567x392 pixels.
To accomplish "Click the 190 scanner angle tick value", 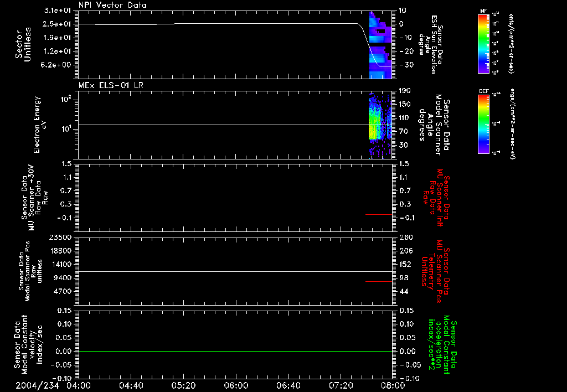I will click(x=405, y=91).
